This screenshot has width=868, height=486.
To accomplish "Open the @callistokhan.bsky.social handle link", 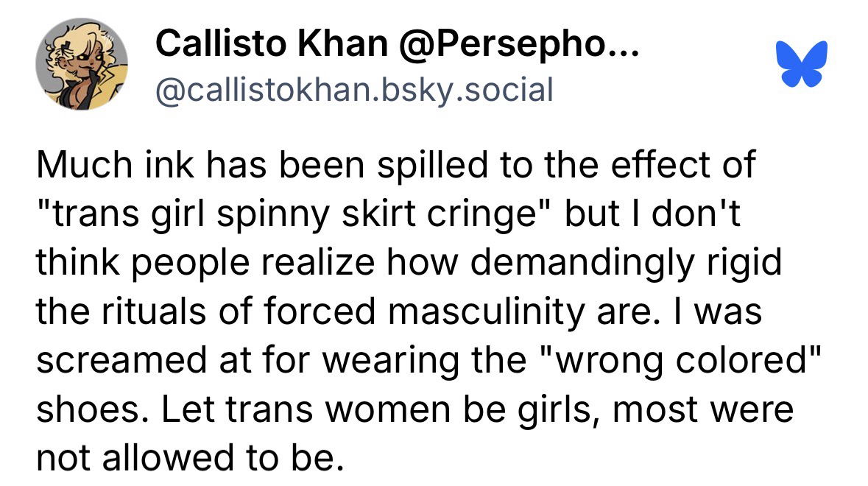I will (x=353, y=89).
